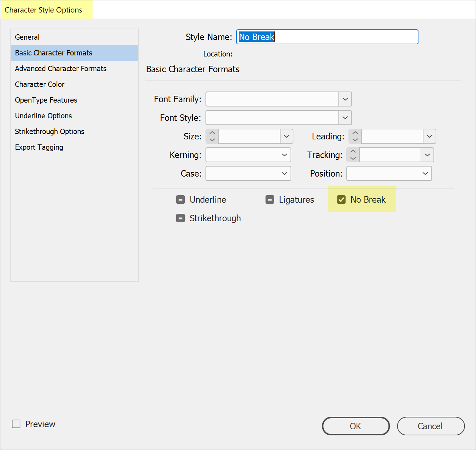Toggle the Underline checkbox

pos(181,199)
